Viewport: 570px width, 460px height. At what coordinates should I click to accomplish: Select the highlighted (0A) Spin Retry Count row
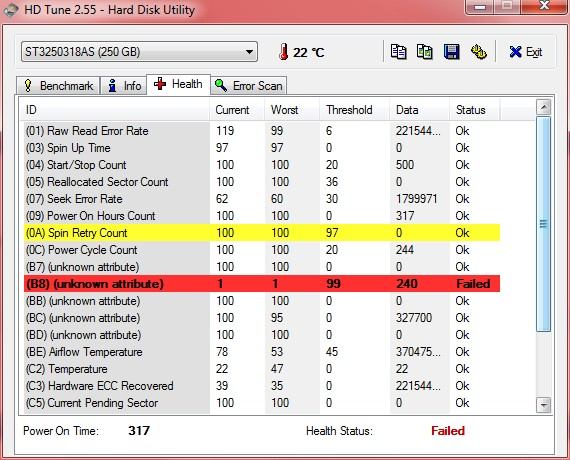point(262,233)
